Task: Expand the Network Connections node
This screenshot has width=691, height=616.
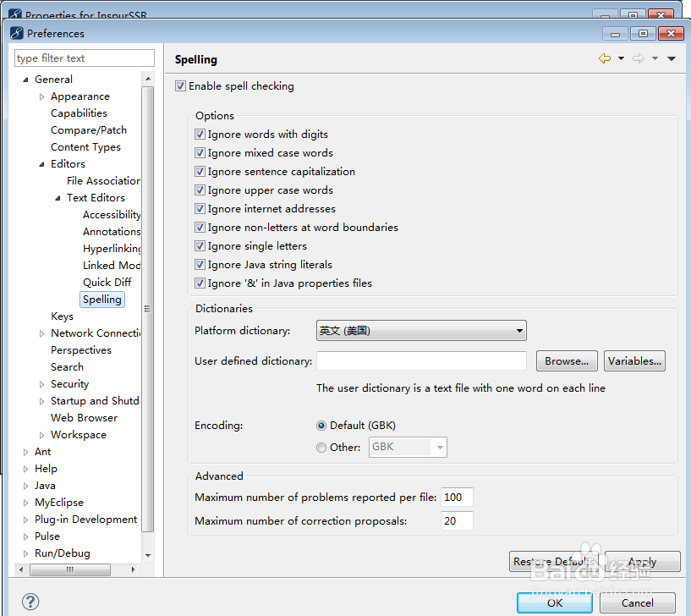Action: point(41,333)
